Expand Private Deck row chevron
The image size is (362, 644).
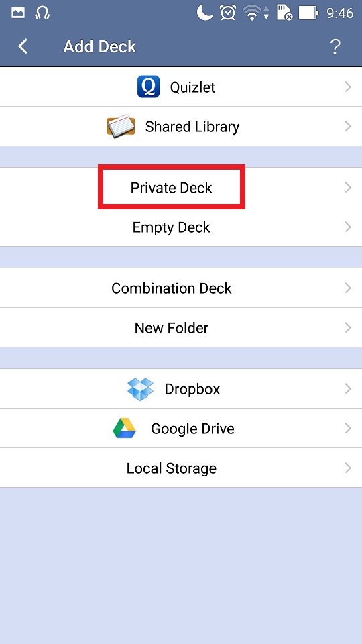click(x=348, y=187)
